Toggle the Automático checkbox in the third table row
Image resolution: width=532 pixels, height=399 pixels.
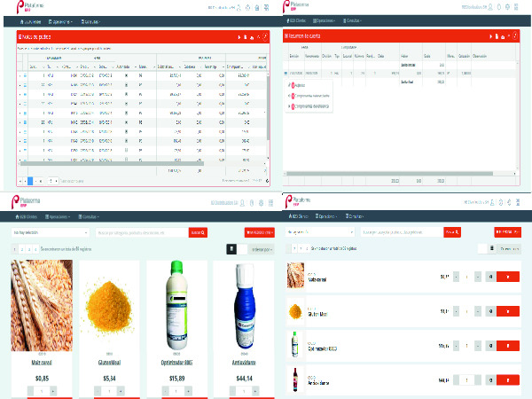coord(127,93)
